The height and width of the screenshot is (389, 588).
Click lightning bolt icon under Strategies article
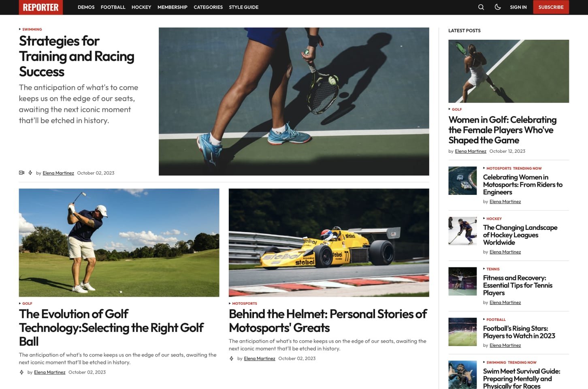tap(30, 173)
